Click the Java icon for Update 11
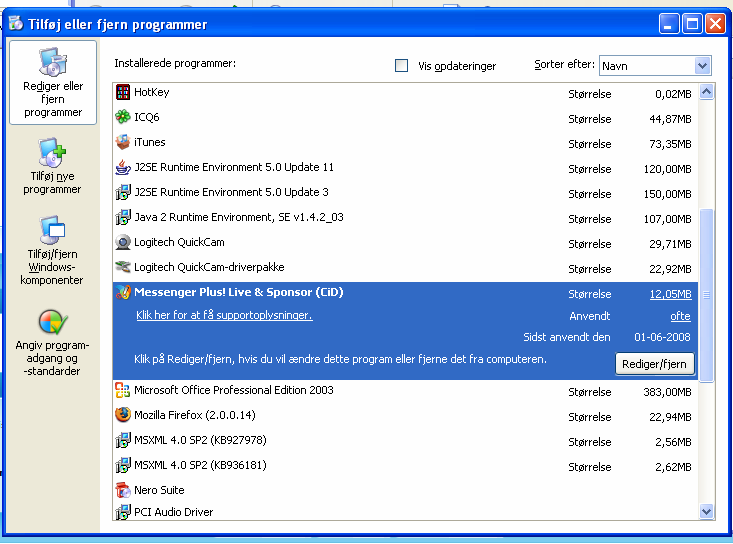This screenshot has height=544, width=733. (123, 167)
